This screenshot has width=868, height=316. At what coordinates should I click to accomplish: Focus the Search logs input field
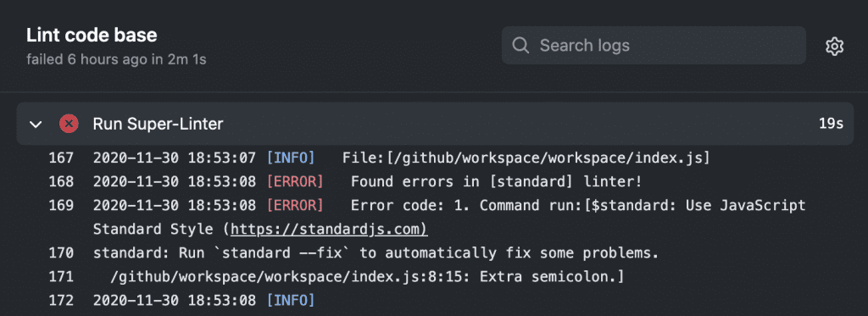pos(654,45)
